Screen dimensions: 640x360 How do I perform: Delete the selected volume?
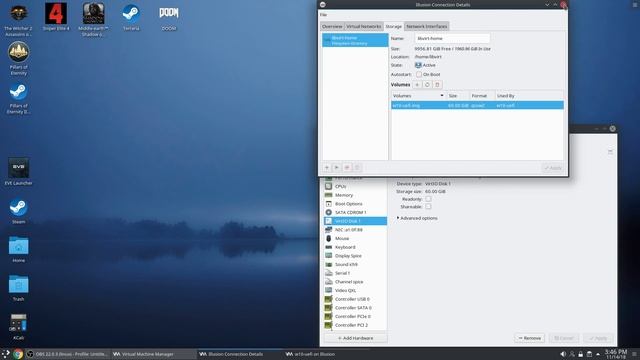(438, 85)
